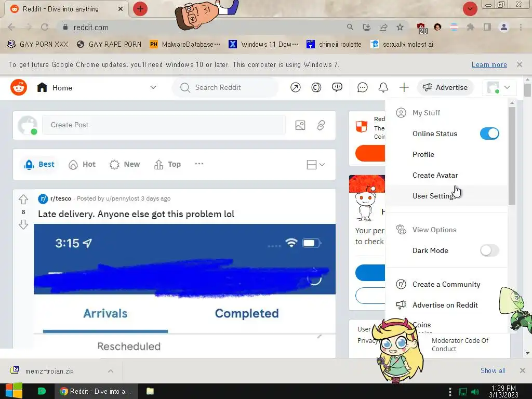
Task: Open Moderator Code Of Conduct link
Action: [x=460, y=345]
